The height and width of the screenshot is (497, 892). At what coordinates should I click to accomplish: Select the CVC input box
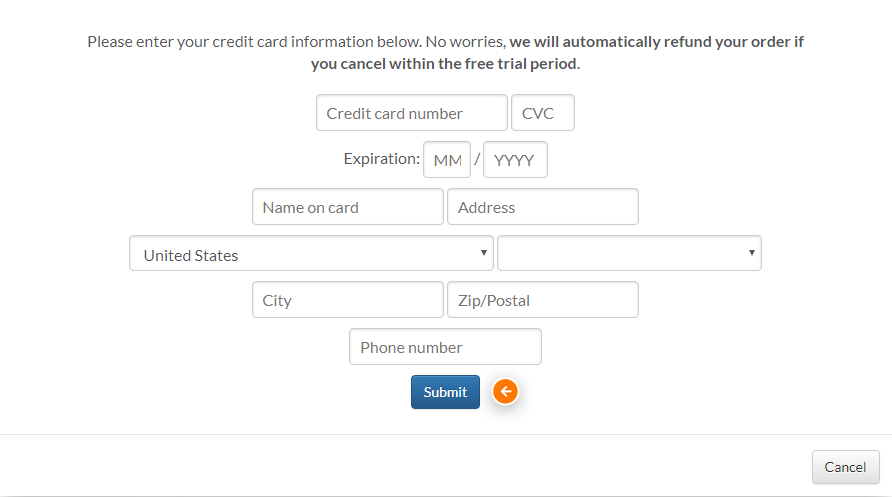pos(543,113)
